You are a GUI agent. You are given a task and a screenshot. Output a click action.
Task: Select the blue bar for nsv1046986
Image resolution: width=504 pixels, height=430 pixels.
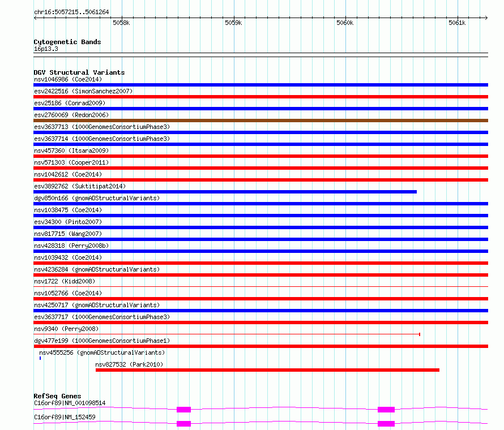260,85
